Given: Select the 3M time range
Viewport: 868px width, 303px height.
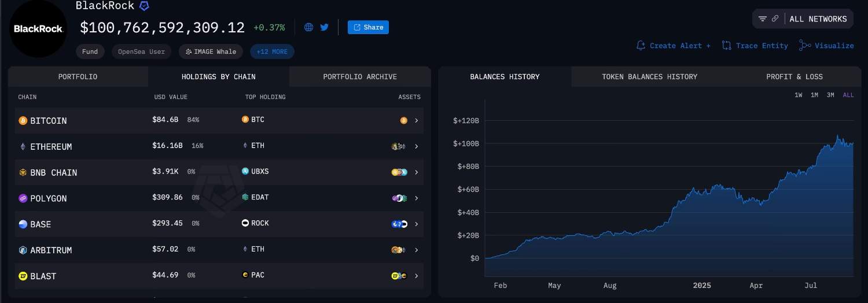Looking at the screenshot, I should point(830,95).
